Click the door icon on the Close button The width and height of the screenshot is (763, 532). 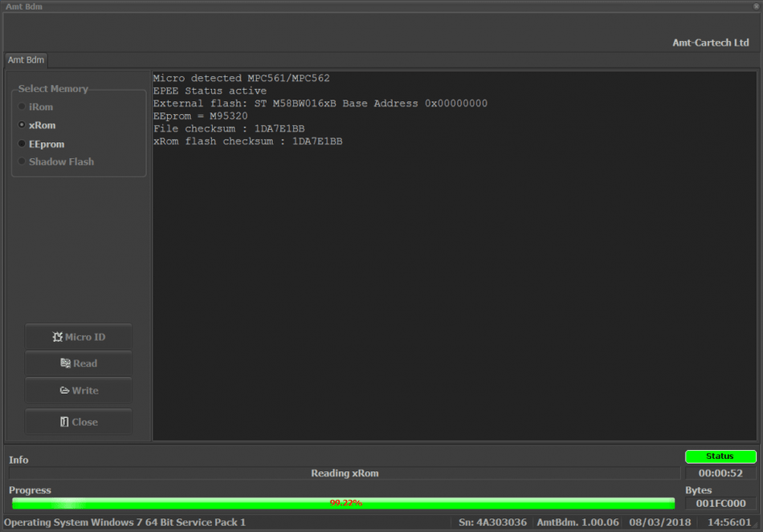coord(65,422)
